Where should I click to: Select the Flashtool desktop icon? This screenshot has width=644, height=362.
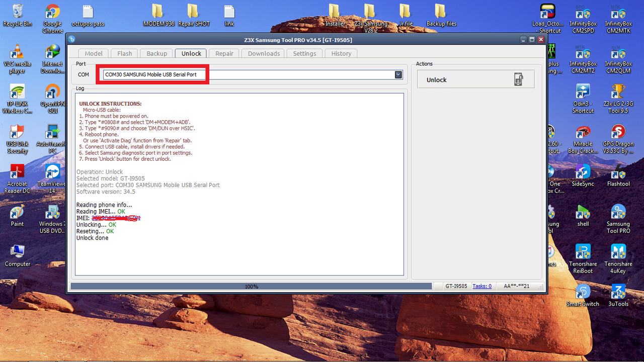coord(618,176)
